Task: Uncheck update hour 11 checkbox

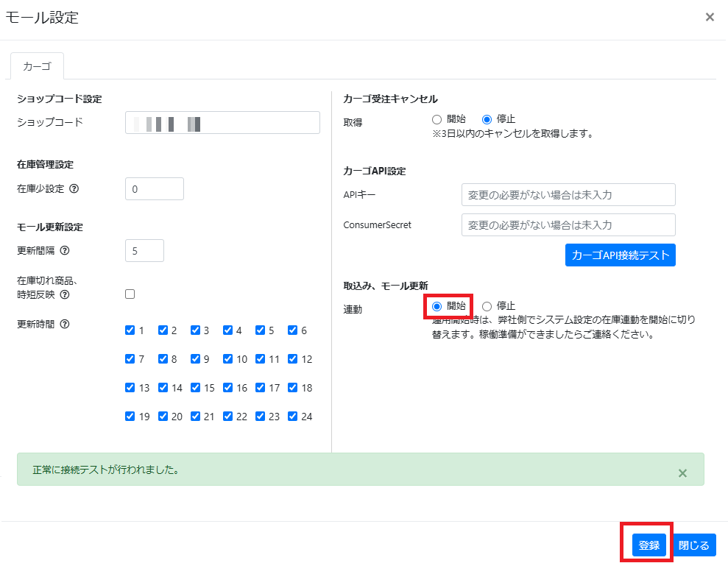Action: 260,359
